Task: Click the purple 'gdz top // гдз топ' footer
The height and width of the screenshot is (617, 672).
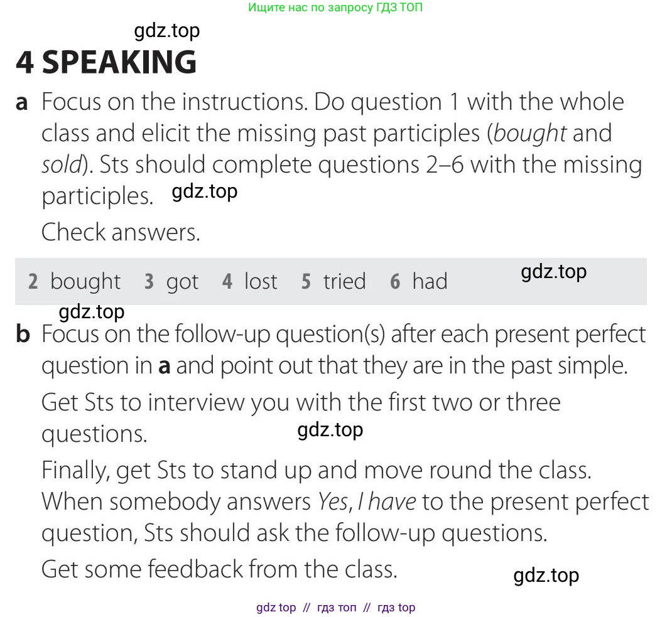Action: point(335,608)
